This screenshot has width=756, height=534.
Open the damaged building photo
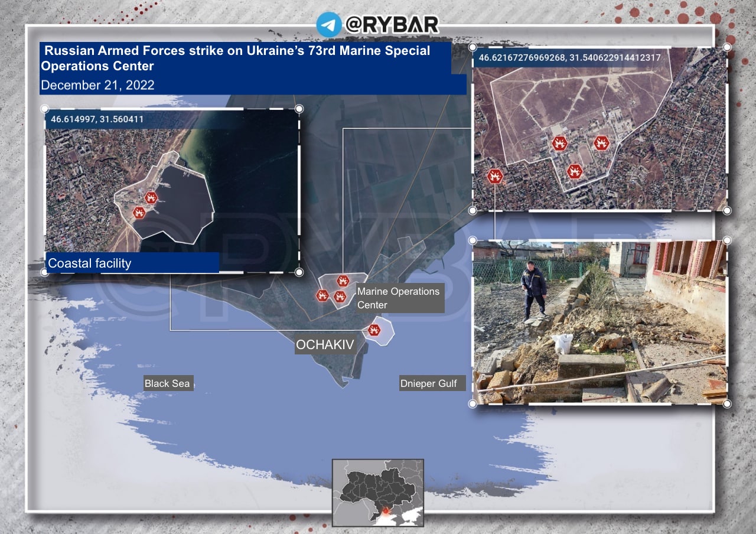click(600, 323)
